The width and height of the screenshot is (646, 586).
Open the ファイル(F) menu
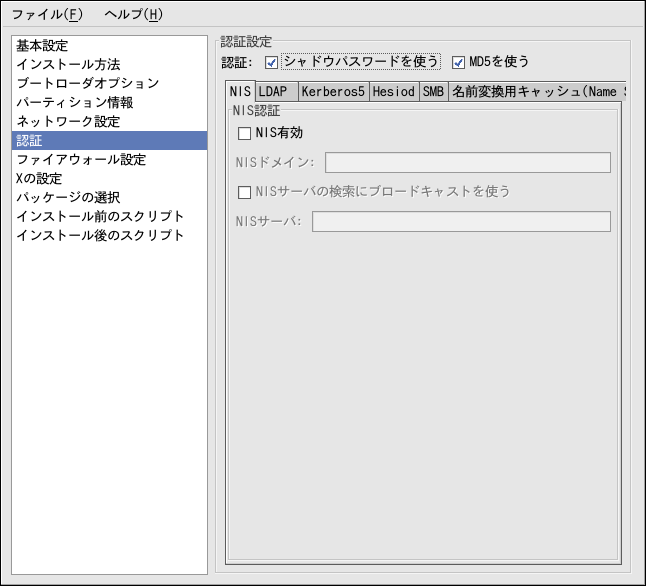[x=46, y=15]
